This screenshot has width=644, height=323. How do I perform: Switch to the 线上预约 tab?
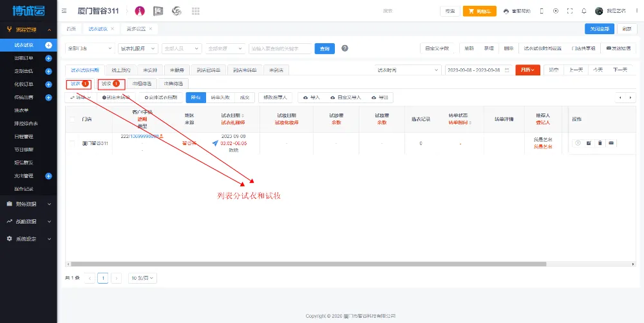[x=120, y=70]
